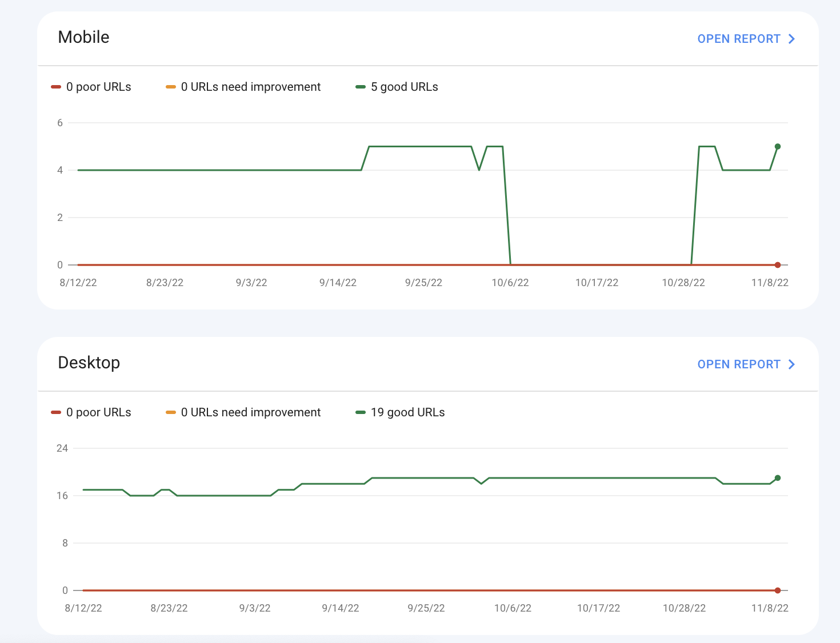The image size is (840, 643).
Task: Click Desktop '0 URLs need improvement' legend text
Action: (x=250, y=412)
